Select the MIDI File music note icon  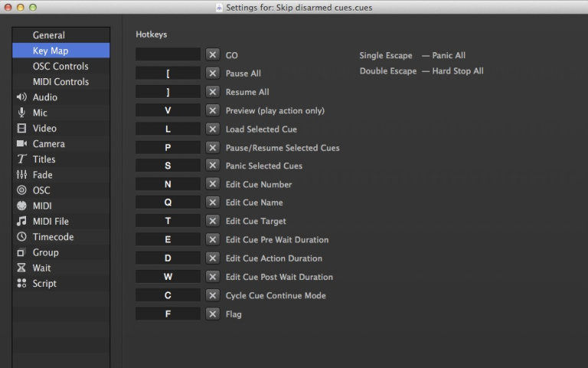click(x=21, y=222)
